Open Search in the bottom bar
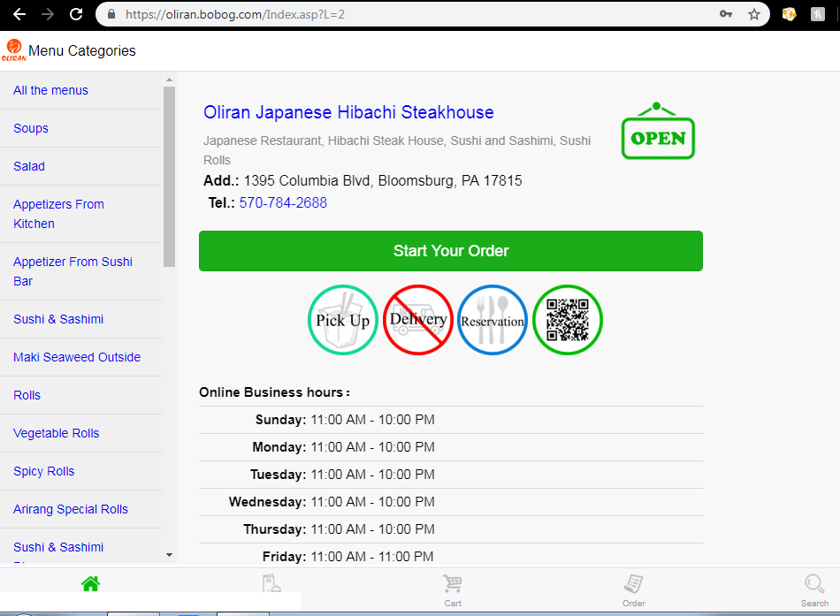Viewport: 840px width, 616px height. coord(814,589)
